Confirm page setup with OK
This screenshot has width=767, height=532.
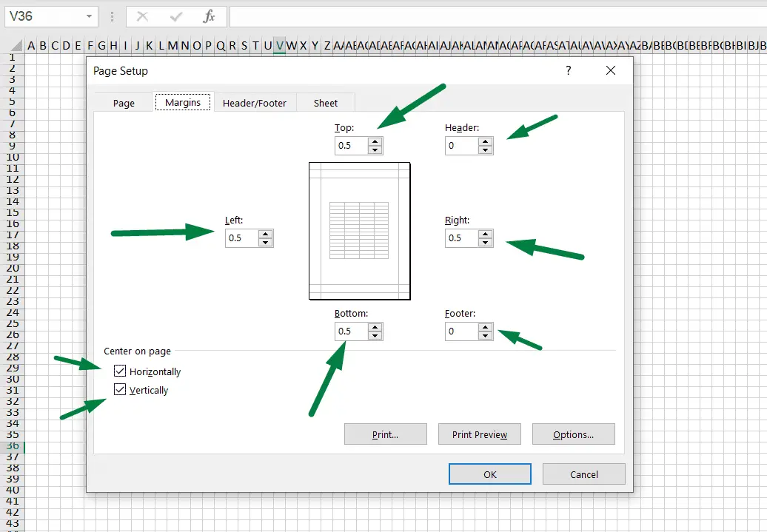[x=489, y=474]
